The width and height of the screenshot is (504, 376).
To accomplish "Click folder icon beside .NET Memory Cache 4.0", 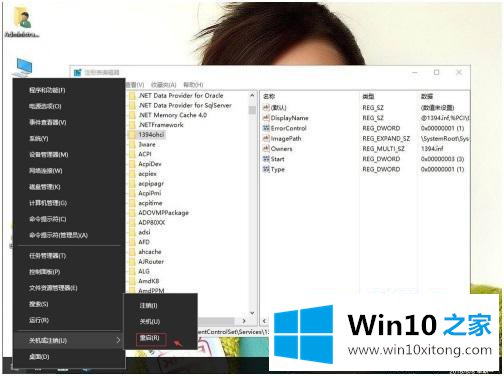I will (x=133, y=115).
